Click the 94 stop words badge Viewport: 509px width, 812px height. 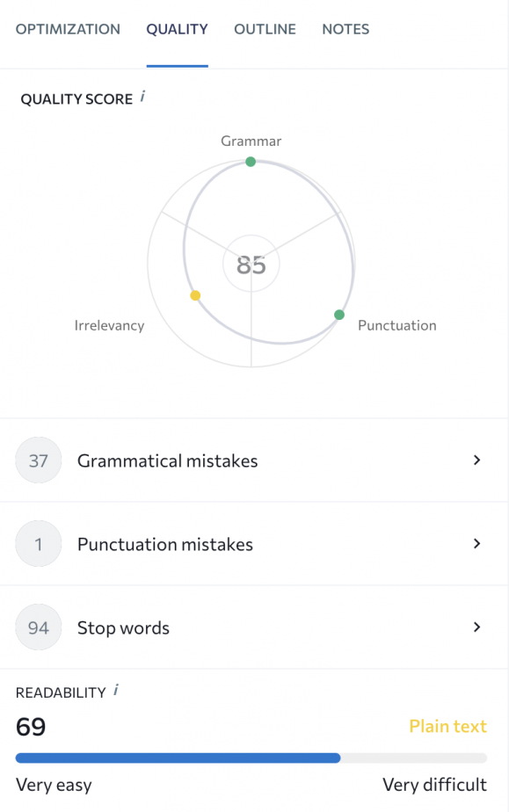click(38, 627)
